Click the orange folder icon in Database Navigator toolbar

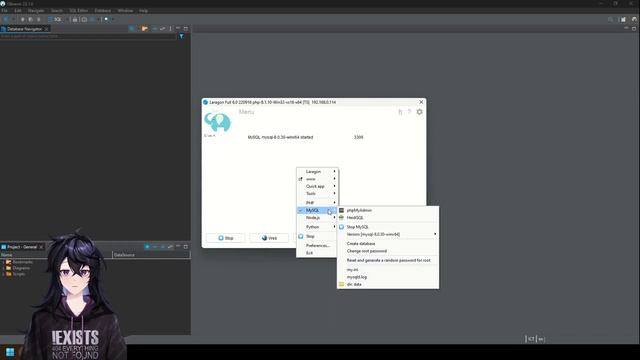pyautogui.click(x=144, y=29)
